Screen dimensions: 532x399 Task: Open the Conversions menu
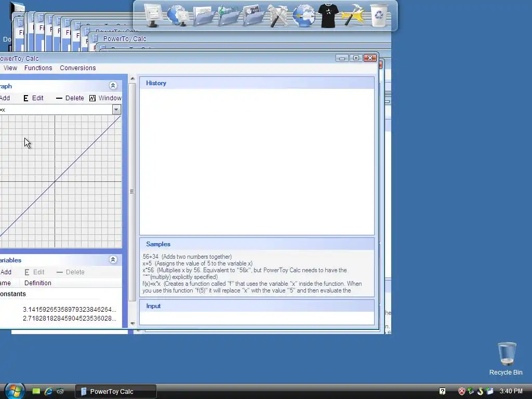[78, 68]
